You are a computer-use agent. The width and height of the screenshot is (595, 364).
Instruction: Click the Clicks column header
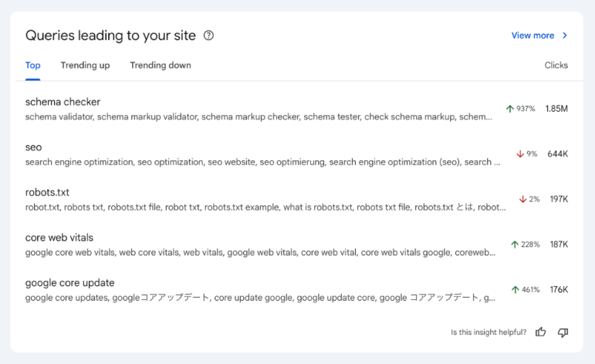[x=556, y=66]
